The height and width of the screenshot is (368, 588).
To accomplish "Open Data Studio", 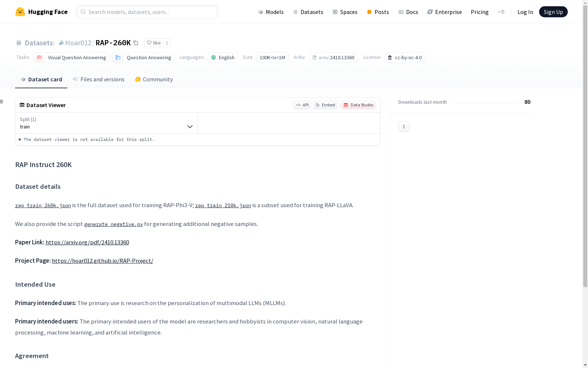I will 358,105.
